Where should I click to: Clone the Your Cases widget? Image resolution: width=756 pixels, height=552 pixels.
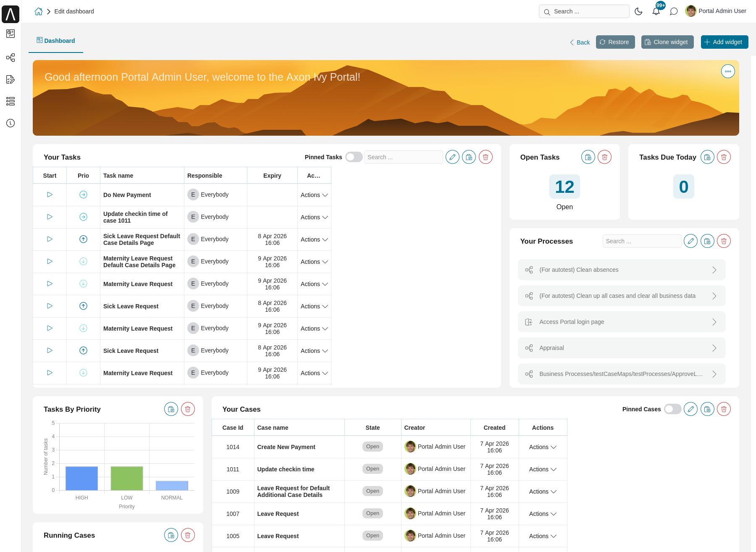pyautogui.click(x=707, y=409)
